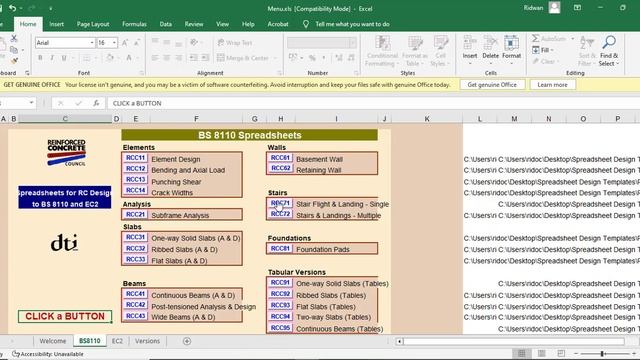Click RCC72 Stairs & Landings button
This screenshot has width=640, height=360.
point(280,214)
